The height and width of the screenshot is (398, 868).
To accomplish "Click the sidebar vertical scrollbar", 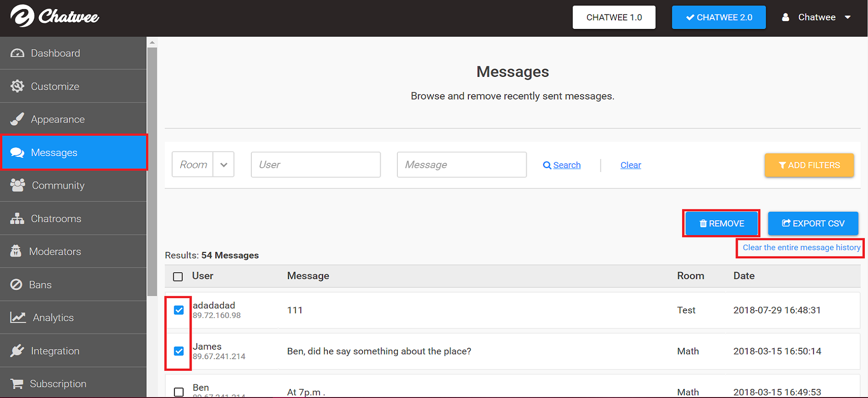I will [x=152, y=172].
